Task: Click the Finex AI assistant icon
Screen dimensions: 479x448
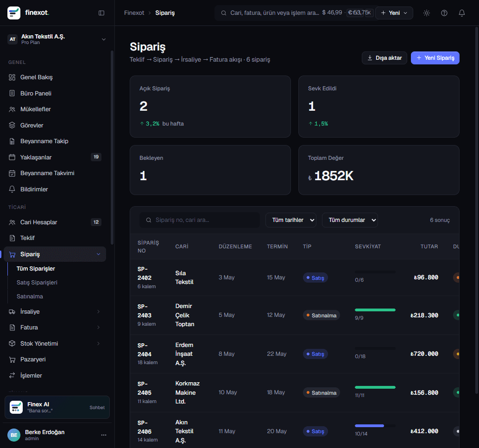Action: pos(16,407)
